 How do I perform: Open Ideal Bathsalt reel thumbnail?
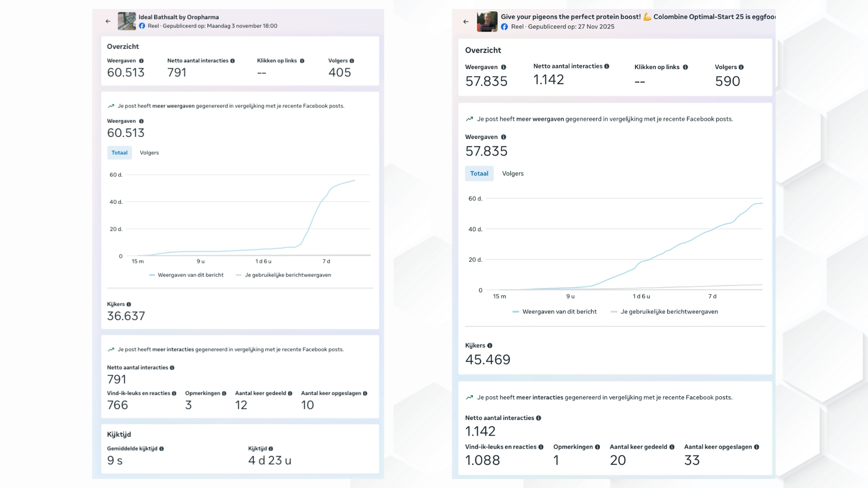(x=127, y=21)
